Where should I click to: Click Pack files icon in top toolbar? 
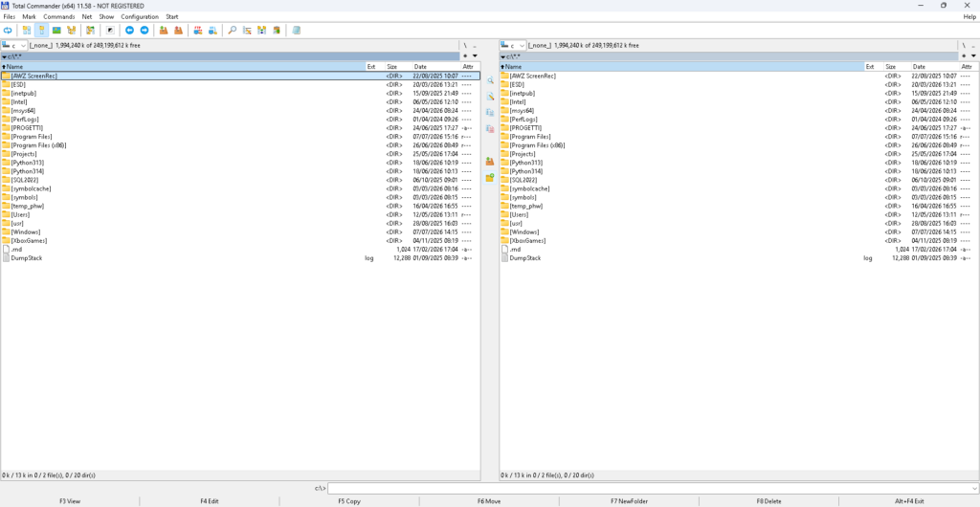[x=163, y=30]
